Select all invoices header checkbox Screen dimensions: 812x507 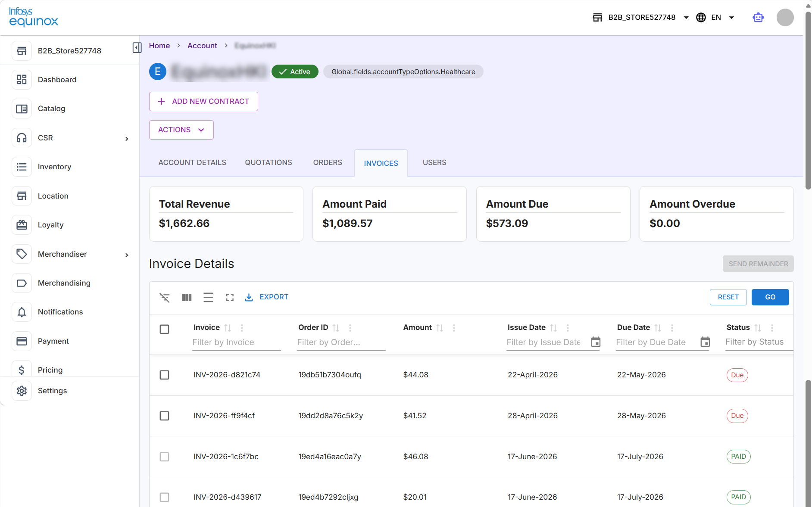point(164,329)
